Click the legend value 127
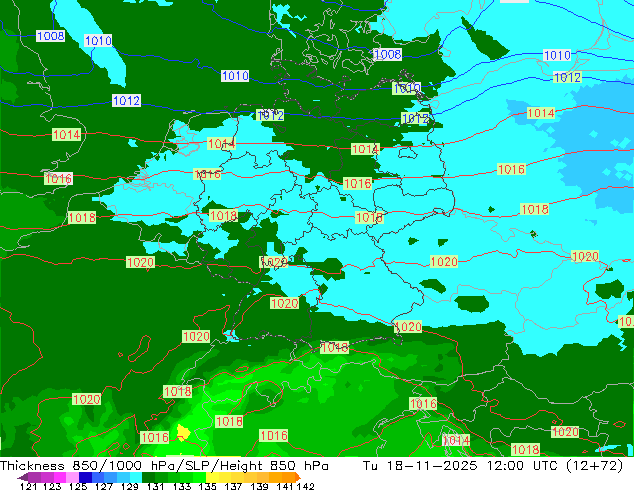This screenshot has height=490, width=634. coord(104,486)
